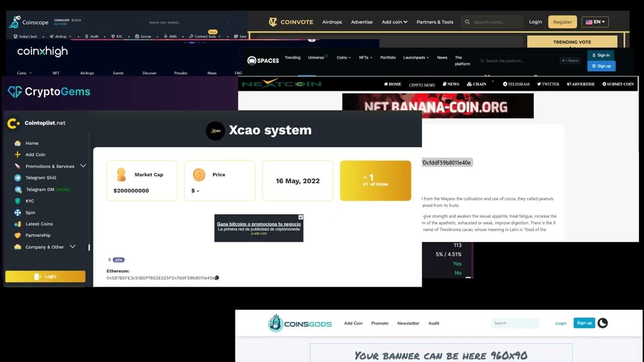The image size is (644, 362).
Task: Open Trending on Spaces navigation
Action: click(x=292, y=58)
